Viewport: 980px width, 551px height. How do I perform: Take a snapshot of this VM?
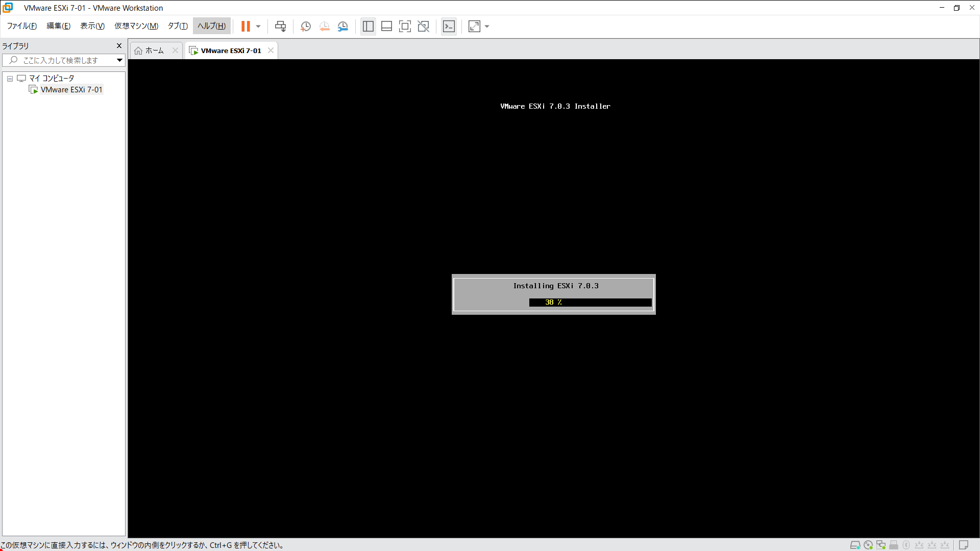(306, 27)
